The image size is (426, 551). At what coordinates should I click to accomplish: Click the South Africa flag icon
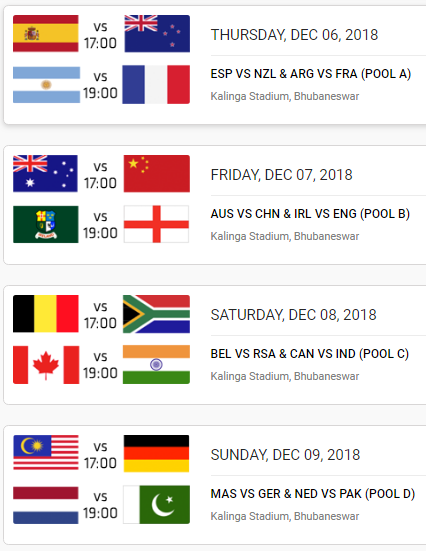coord(156,314)
